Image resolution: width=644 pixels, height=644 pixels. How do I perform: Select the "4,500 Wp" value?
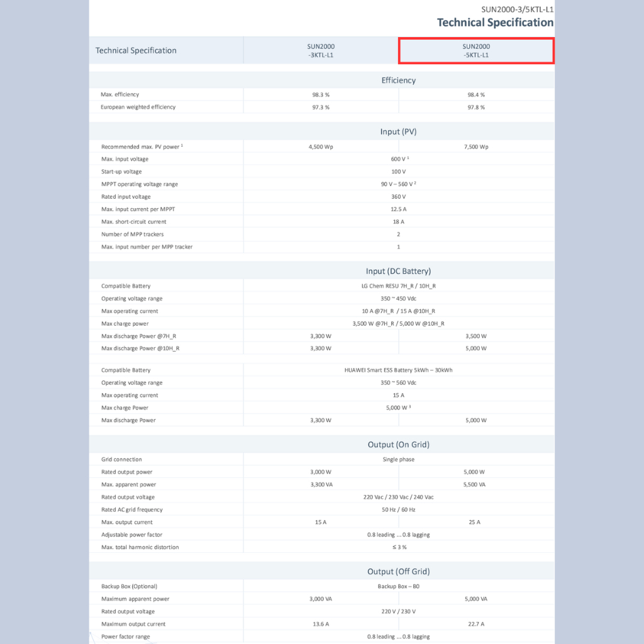(321, 147)
